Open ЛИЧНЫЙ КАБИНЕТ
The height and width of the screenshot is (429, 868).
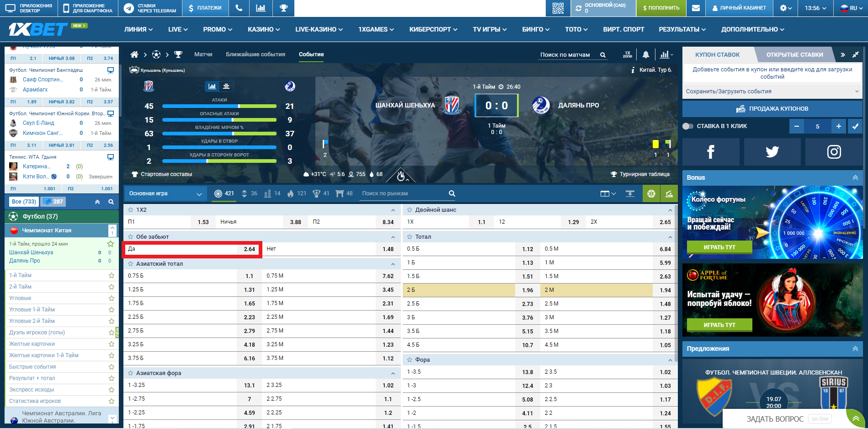[x=739, y=8]
